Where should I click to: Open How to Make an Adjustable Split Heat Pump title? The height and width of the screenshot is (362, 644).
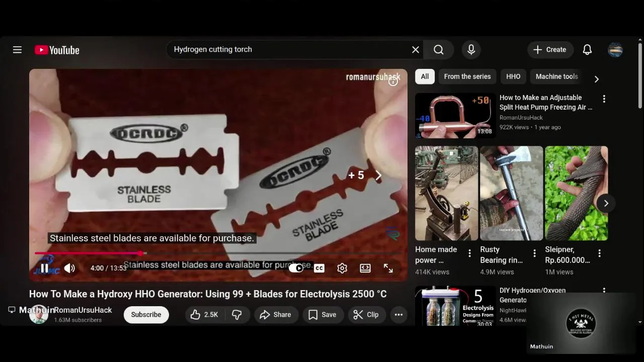546,102
